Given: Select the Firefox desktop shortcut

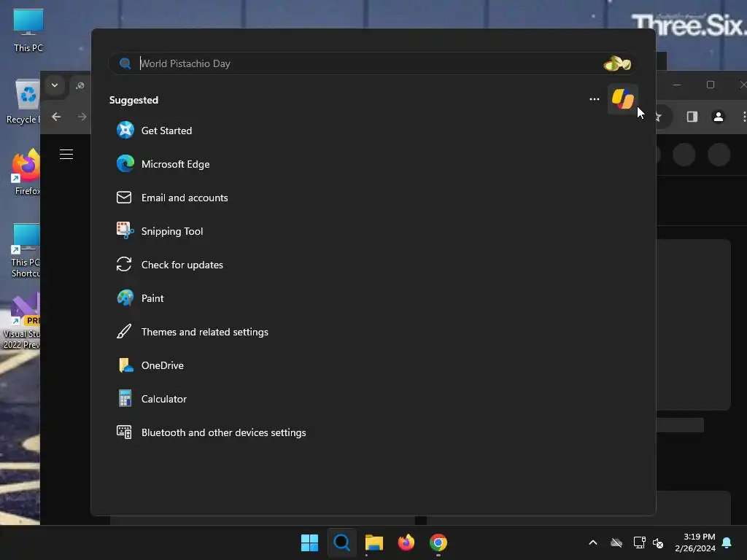Looking at the screenshot, I should [26, 172].
